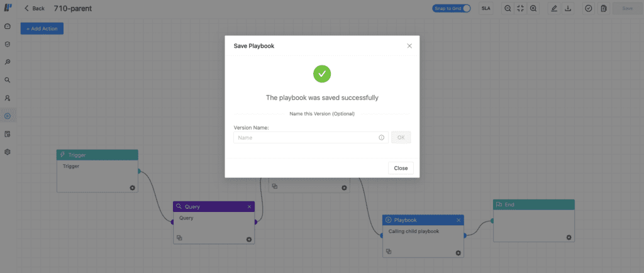Click the Close button in dialog
The image size is (644, 273).
coord(401,168)
